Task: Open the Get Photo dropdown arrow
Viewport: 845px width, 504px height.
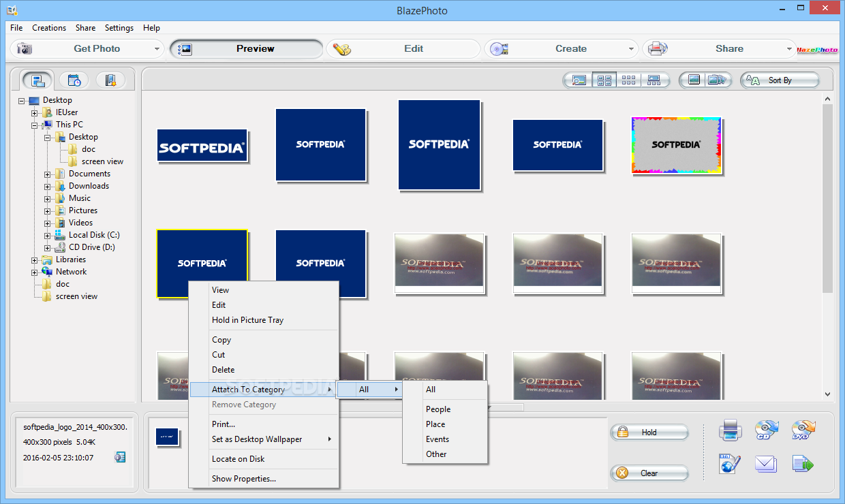Action: coord(157,49)
